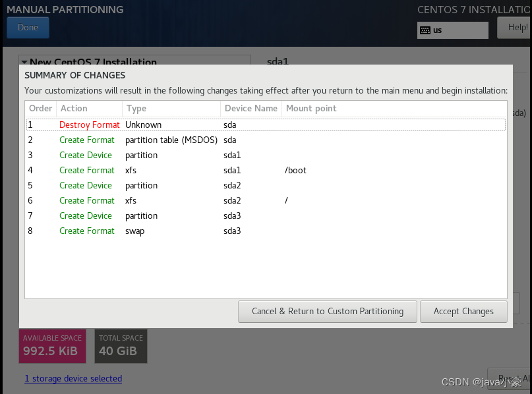Select the swap format row
Screen dimensions: 532x394
(x=266, y=231)
